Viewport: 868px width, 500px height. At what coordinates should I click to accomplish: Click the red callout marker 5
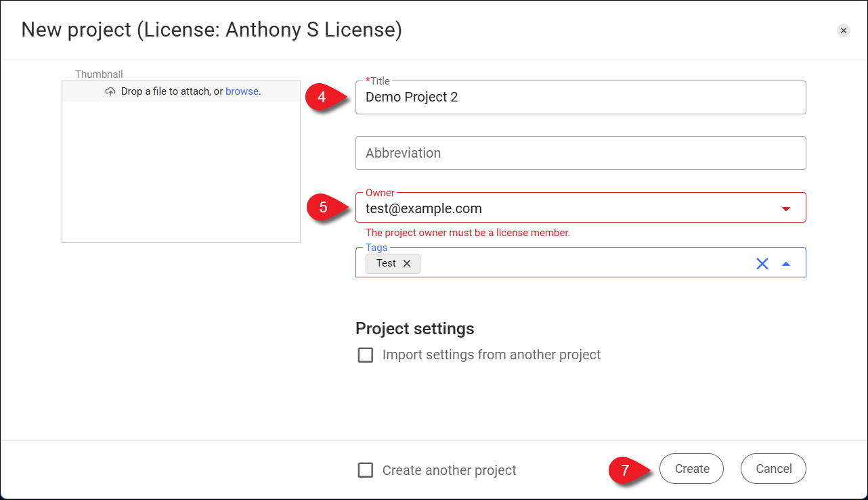[x=324, y=208]
